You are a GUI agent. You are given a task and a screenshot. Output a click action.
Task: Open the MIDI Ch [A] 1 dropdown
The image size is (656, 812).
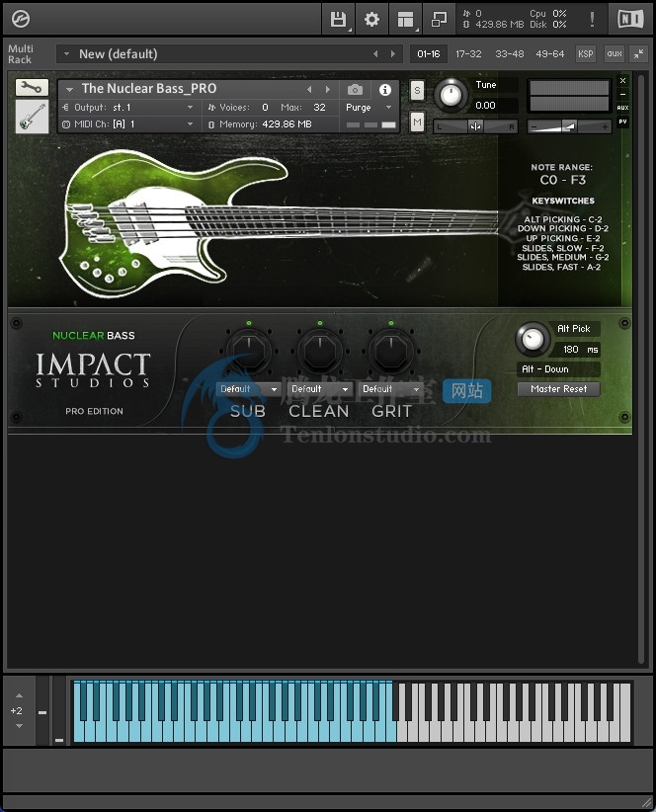coord(127,124)
